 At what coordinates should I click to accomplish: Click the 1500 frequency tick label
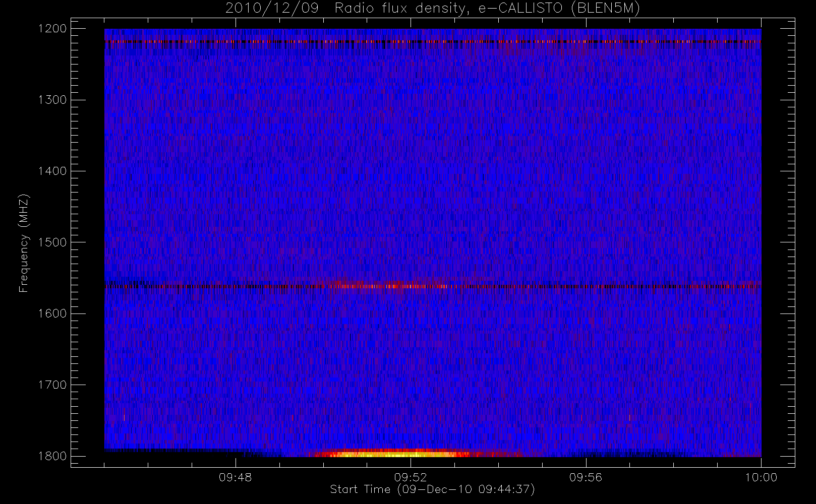[x=52, y=242]
